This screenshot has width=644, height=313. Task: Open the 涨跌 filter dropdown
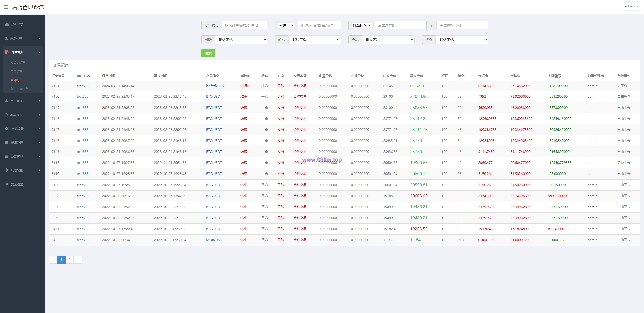[241, 40]
